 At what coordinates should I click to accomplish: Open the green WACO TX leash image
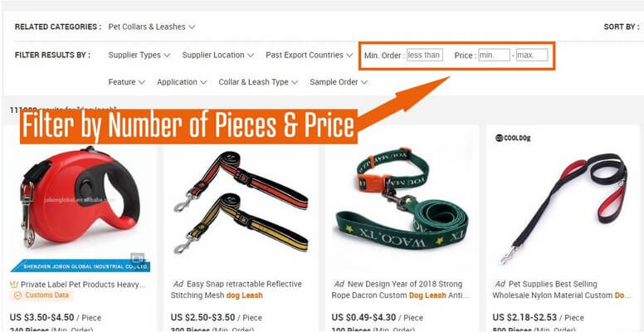(402, 198)
